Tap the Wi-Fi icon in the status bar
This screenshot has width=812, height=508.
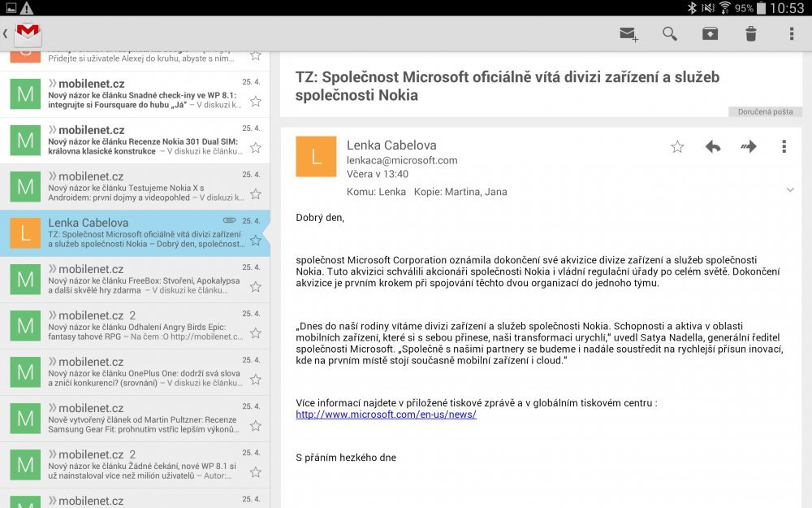tap(725, 7)
